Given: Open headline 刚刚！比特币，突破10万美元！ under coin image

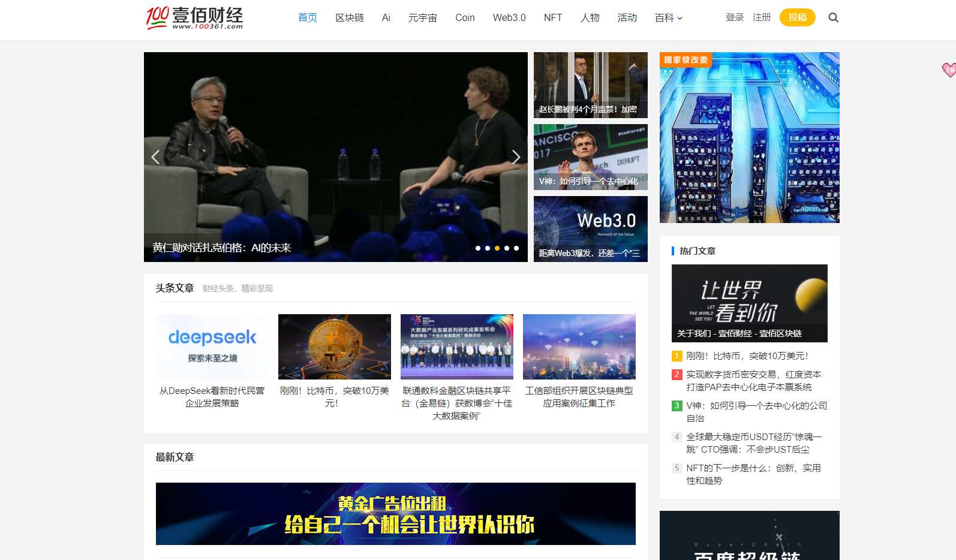Looking at the screenshot, I should (335, 397).
